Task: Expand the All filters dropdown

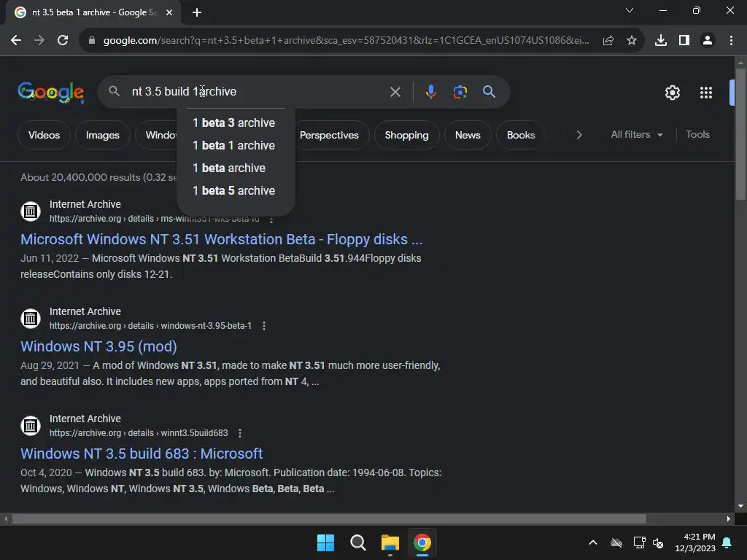Action: click(x=637, y=135)
